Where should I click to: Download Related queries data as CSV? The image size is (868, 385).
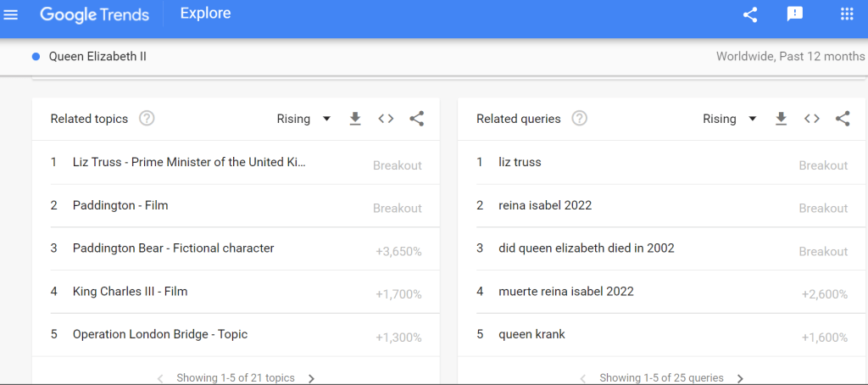click(x=781, y=119)
